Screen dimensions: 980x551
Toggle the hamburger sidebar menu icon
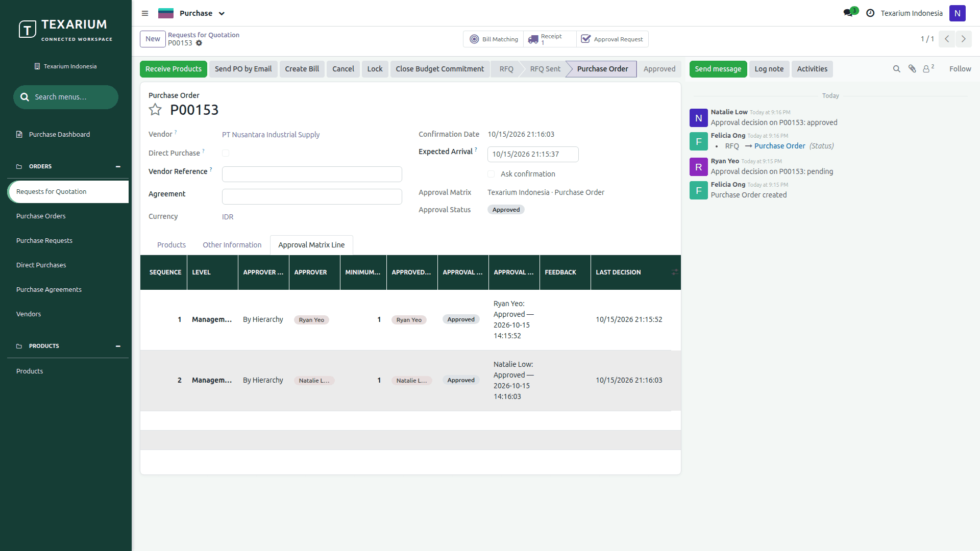click(x=145, y=13)
